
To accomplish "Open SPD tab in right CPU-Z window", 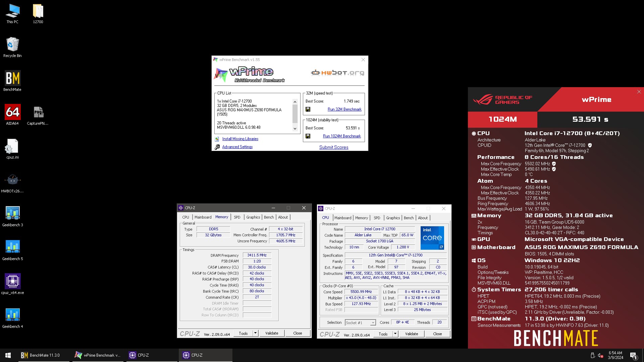I will click(377, 218).
